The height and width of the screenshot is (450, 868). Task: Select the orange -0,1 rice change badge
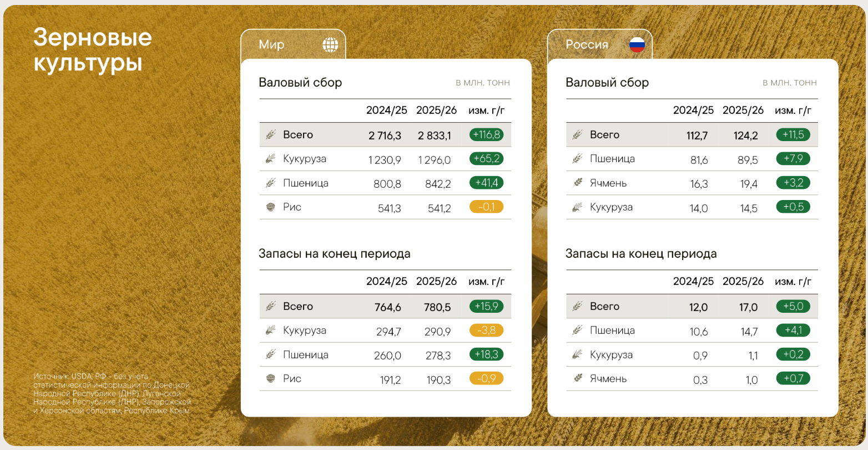486,207
